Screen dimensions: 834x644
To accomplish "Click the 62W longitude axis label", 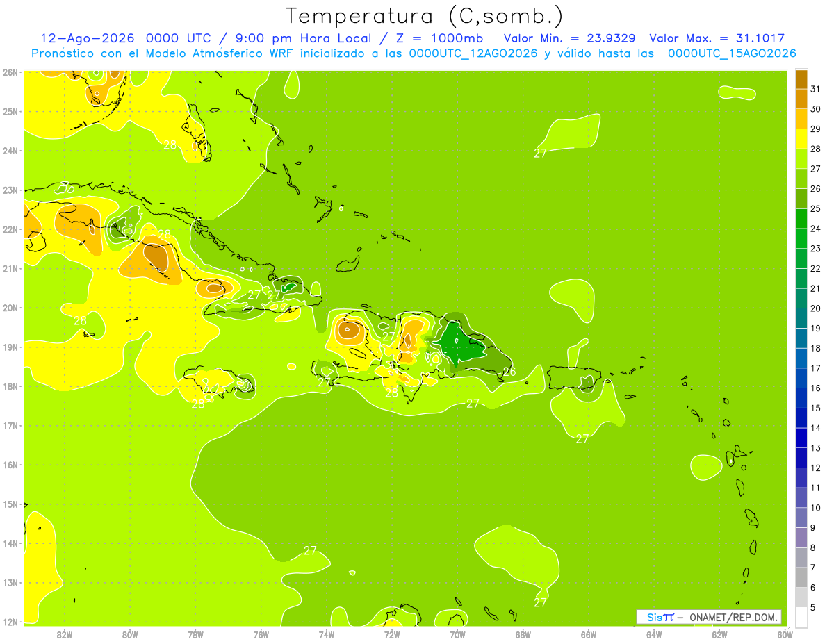I will pos(719,634).
